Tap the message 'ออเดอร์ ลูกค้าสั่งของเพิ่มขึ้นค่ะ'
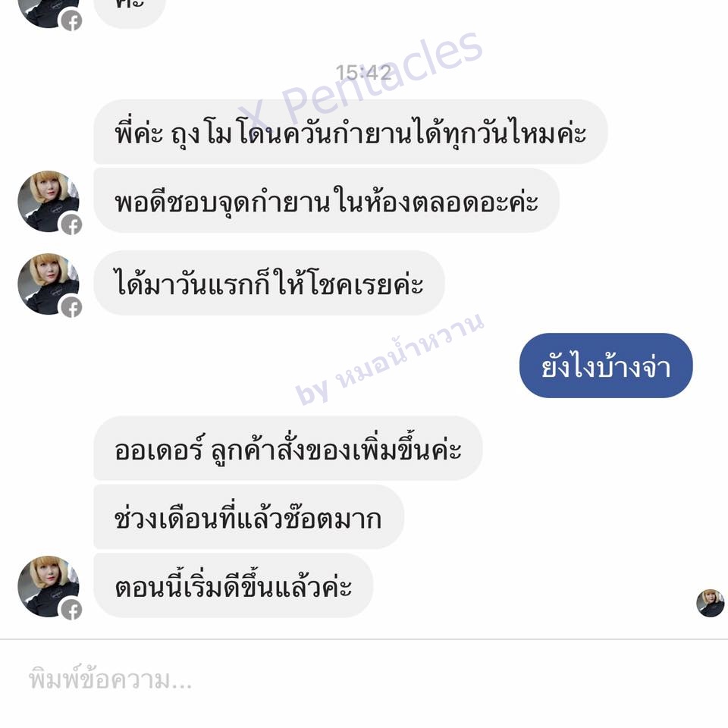 coord(288,448)
